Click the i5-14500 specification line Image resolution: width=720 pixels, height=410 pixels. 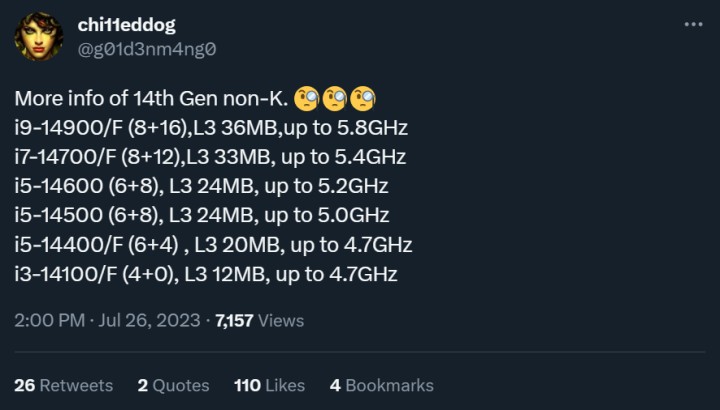[201, 215]
